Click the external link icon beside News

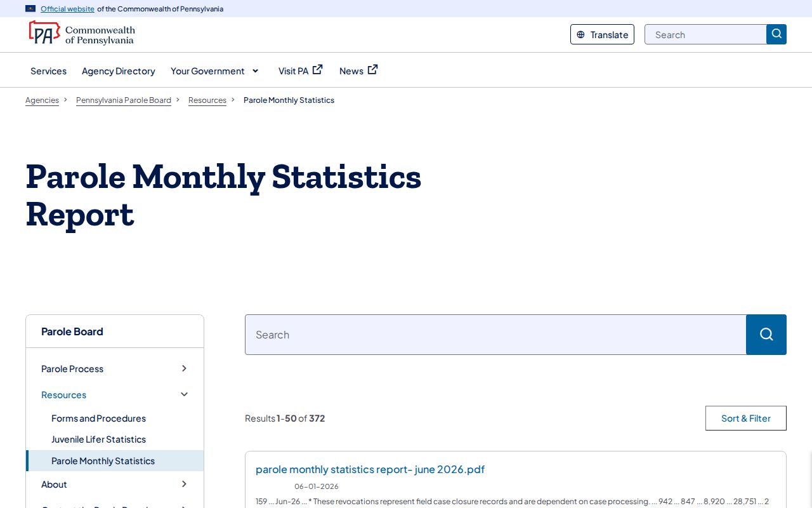click(373, 70)
